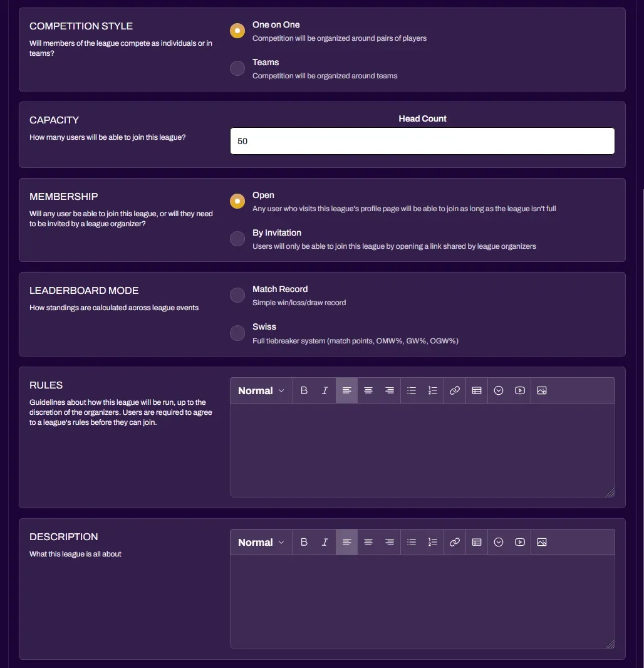Click the 'Head Count' label
The height and width of the screenshot is (668, 644).
point(422,119)
